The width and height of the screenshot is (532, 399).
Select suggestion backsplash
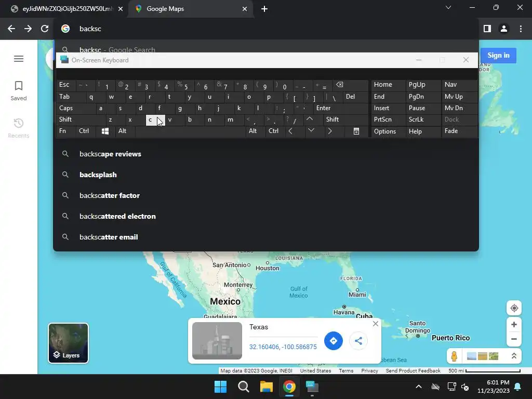[x=265, y=175]
